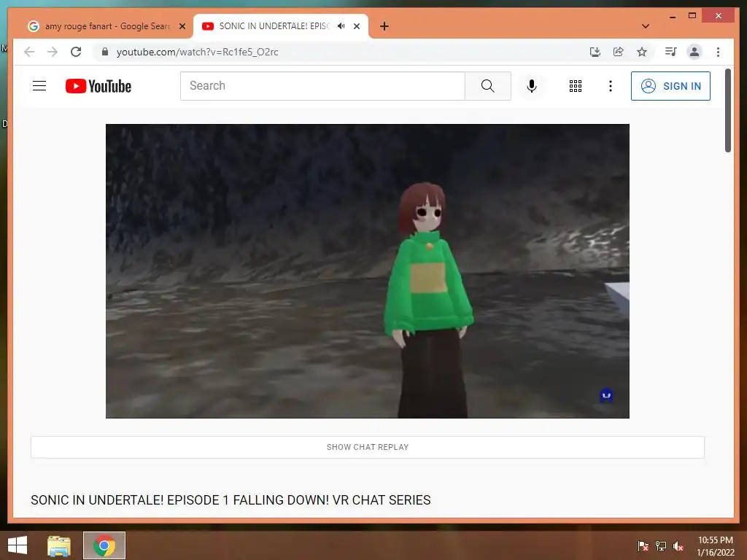
Task: Open the YouTube apps grid icon
Action: coord(576,86)
